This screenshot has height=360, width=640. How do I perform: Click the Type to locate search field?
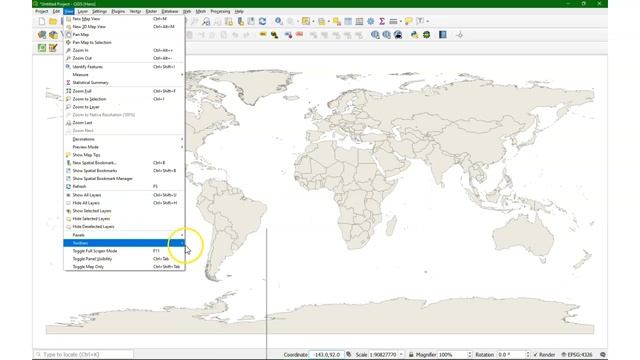click(x=84, y=355)
